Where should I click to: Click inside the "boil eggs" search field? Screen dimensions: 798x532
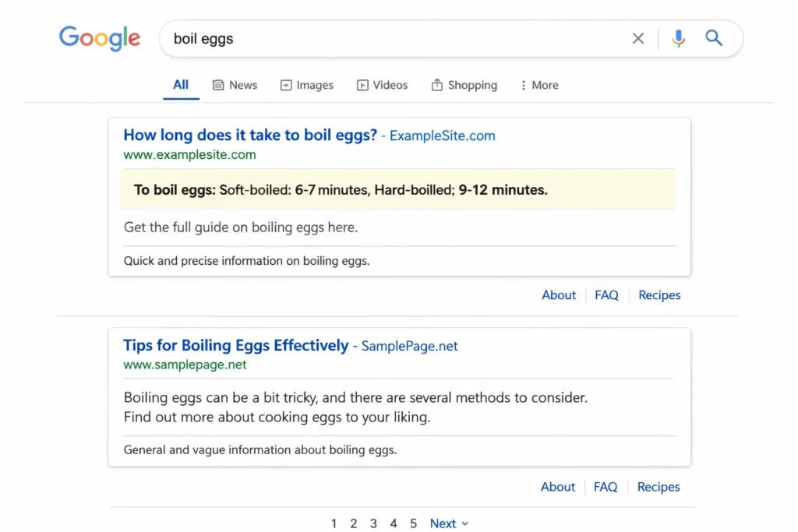click(x=390, y=39)
